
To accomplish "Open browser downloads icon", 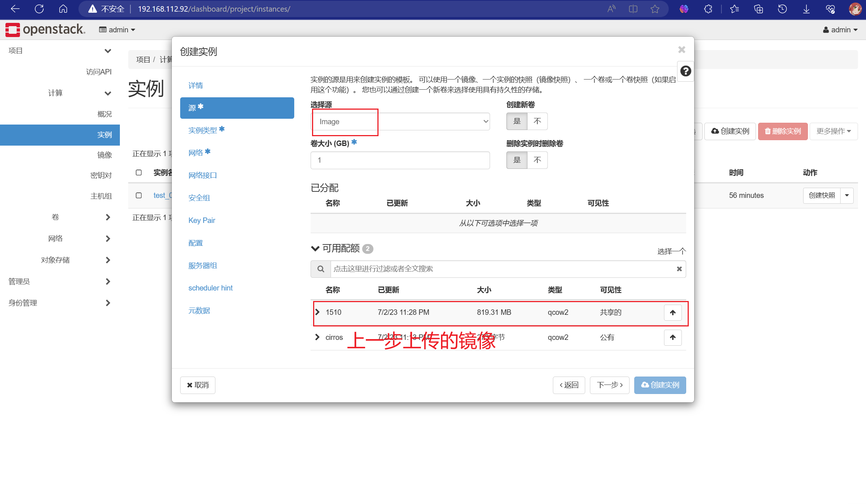I will (x=806, y=9).
